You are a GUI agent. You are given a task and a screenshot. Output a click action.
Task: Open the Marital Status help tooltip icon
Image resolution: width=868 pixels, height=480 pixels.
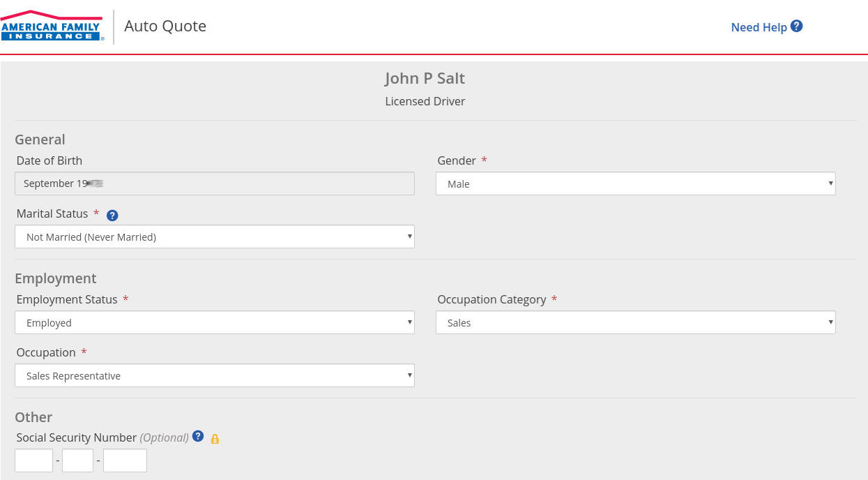112,216
